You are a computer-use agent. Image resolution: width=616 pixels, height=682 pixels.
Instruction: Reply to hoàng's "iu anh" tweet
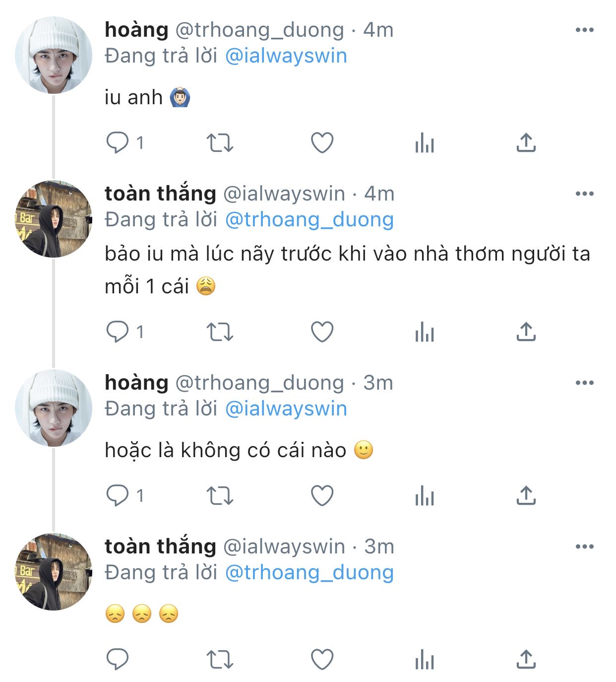pyautogui.click(x=118, y=143)
